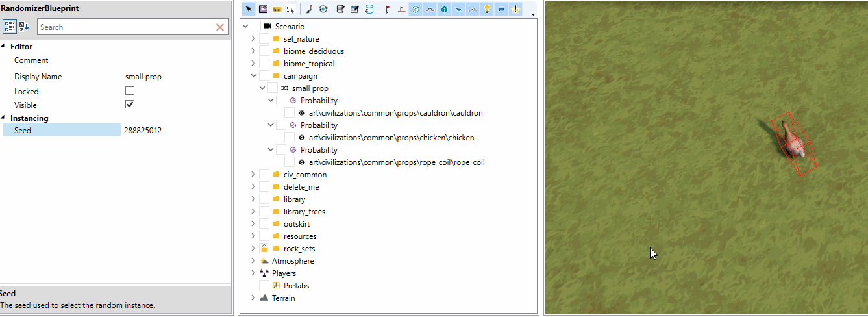Viewport: 868px width, 317px height.
Task: Expand the Atmosphere node
Action: point(254,261)
